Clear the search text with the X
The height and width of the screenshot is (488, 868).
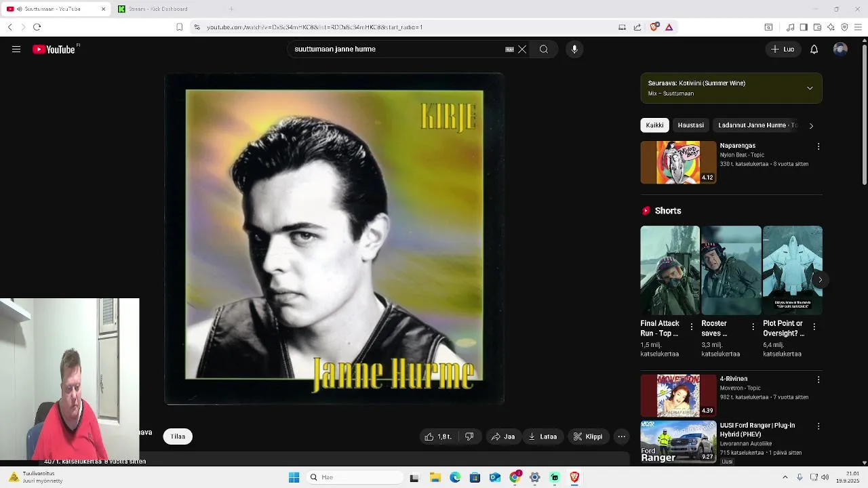pos(522,49)
